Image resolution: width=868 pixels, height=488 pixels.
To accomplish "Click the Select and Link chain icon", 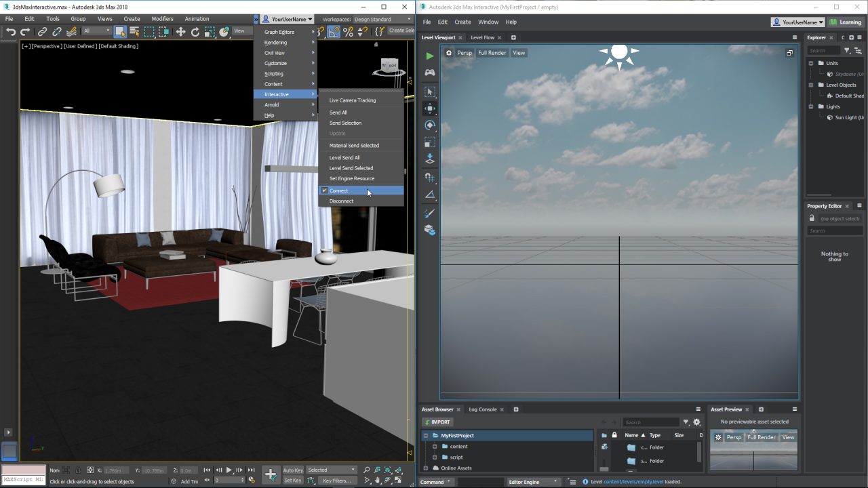I will (x=42, y=31).
